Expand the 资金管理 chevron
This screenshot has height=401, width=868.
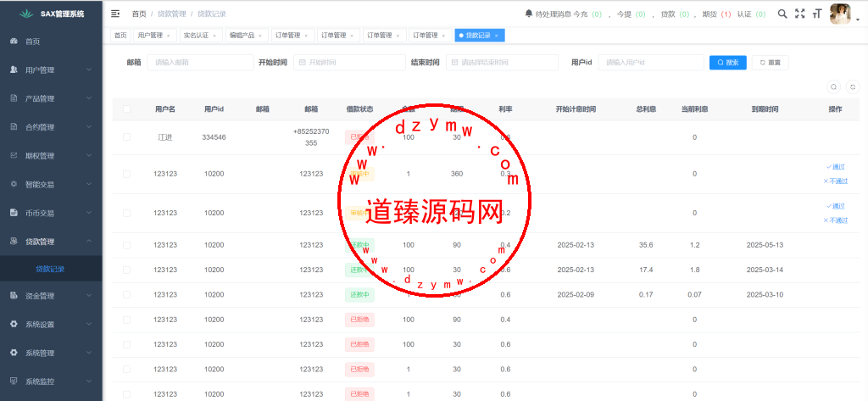[x=89, y=296]
